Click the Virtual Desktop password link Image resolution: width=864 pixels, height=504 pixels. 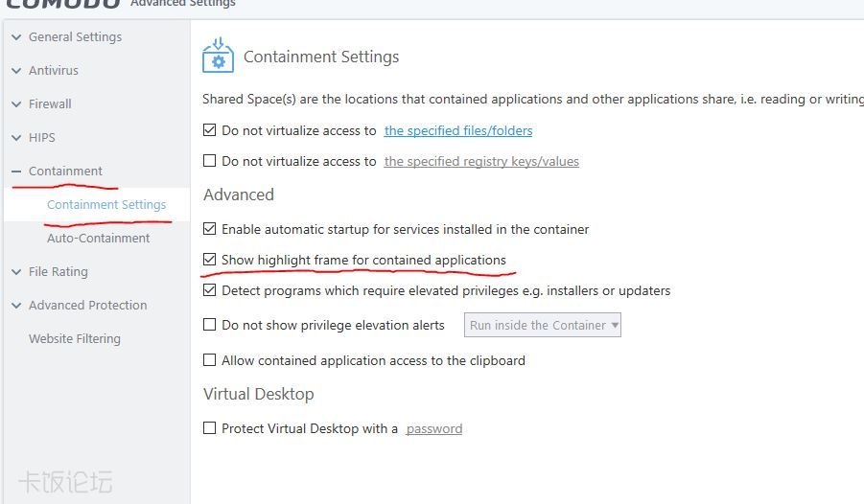coord(434,429)
